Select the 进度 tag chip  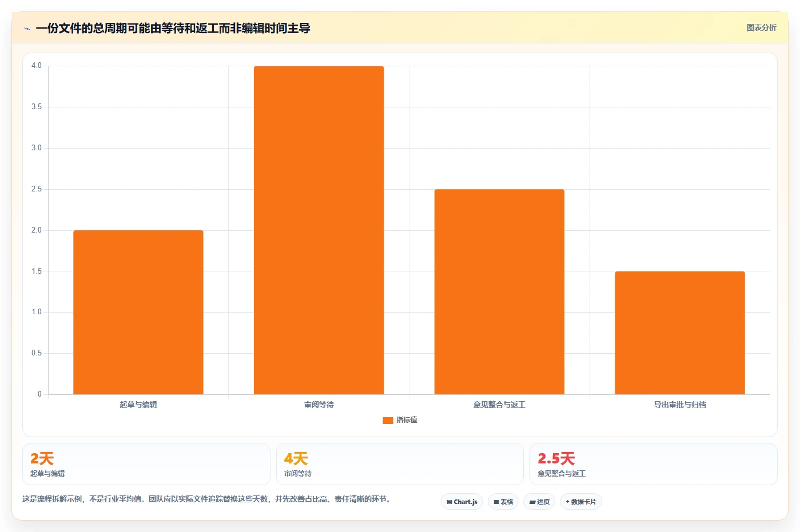pos(539,502)
